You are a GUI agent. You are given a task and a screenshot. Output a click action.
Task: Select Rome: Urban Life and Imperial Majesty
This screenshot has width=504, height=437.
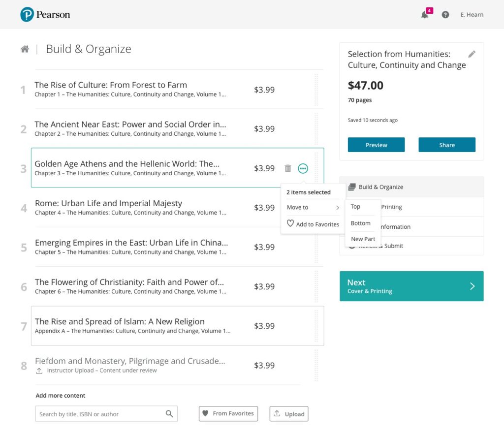pos(108,203)
